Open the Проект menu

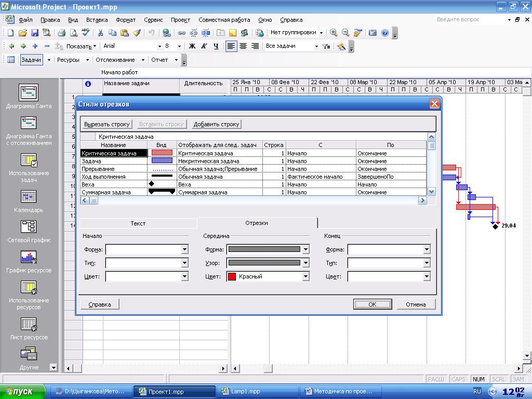tap(180, 20)
